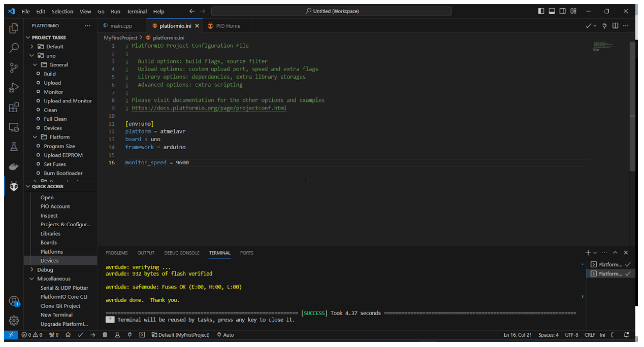Image resolution: width=644 pixels, height=347 pixels.
Task: Click PlatformIO Build checkmark in status bar
Action: coord(80,335)
